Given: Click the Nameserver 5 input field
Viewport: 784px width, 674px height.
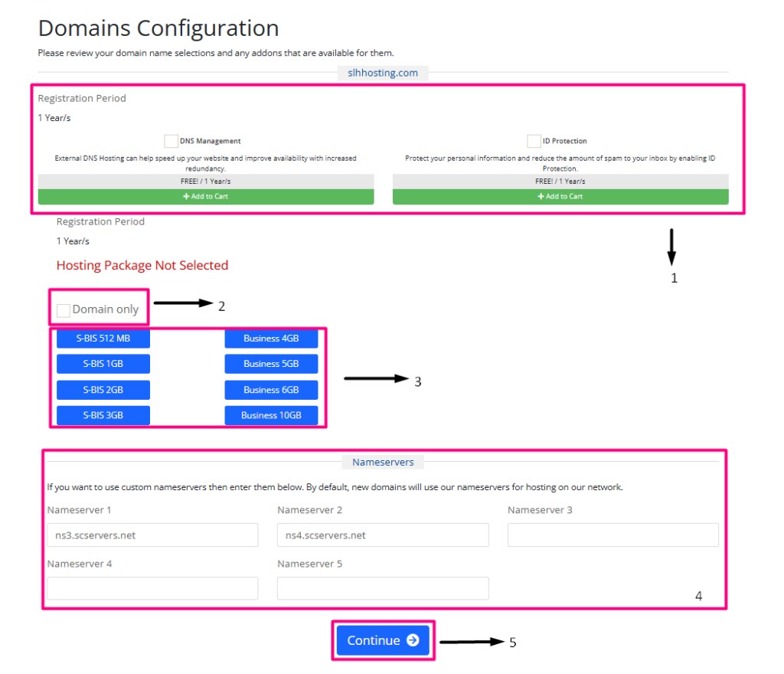Looking at the screenshot, I should [383, 588].
